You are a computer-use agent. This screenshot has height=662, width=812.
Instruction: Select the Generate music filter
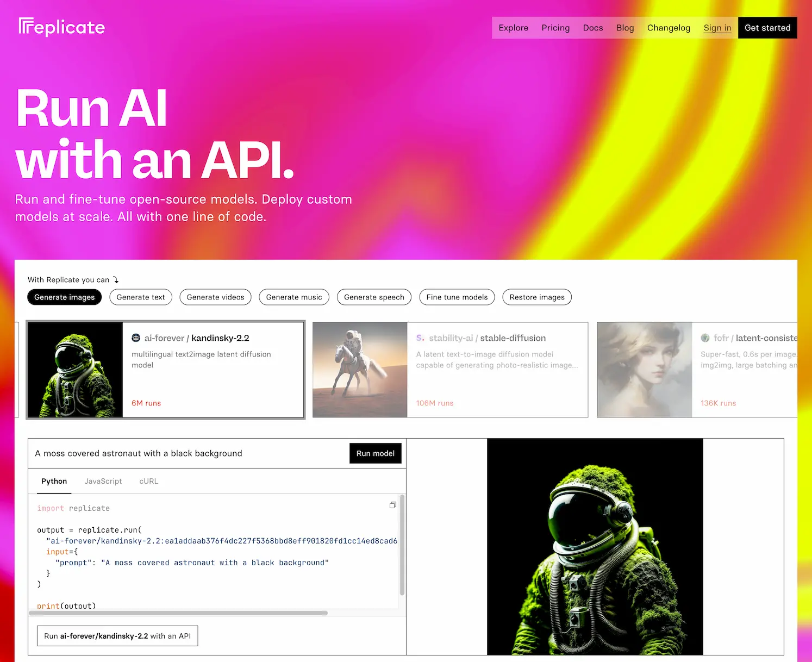293,297
